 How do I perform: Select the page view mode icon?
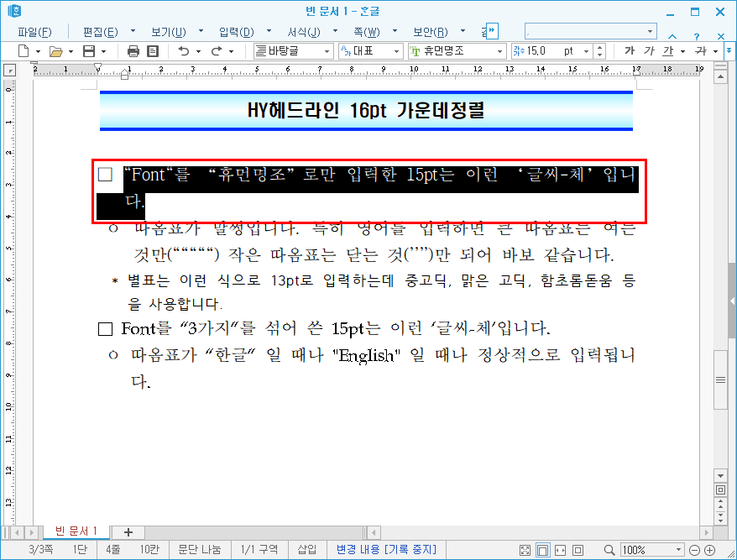click(x=543, y=550)
